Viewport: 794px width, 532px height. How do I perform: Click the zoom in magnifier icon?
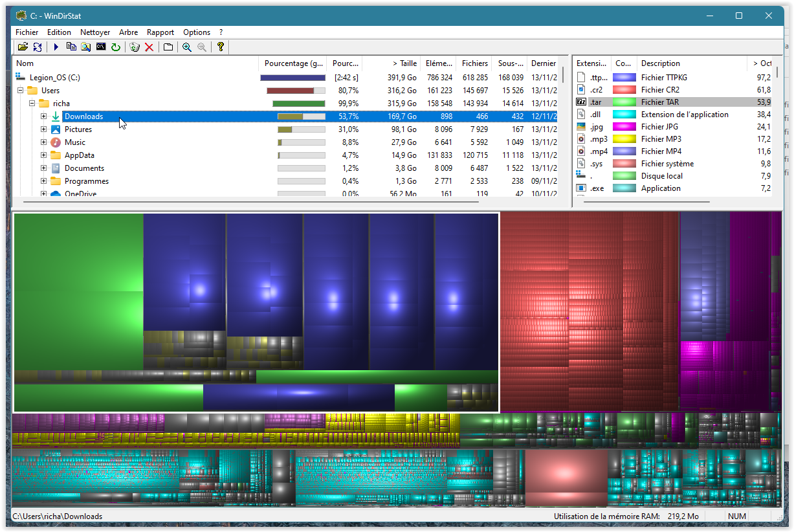pyautogui.click(x=187, y=47)
